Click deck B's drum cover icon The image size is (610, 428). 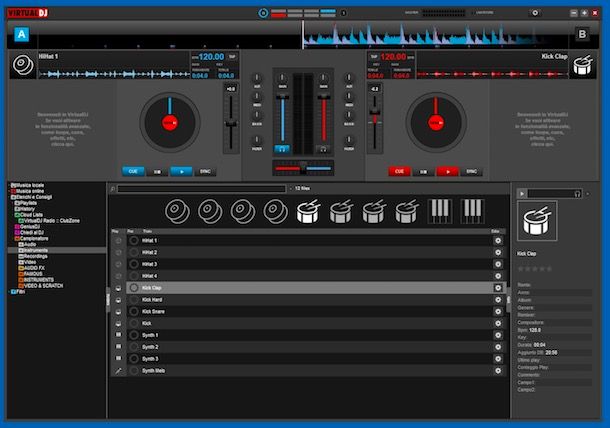point(582,65)
